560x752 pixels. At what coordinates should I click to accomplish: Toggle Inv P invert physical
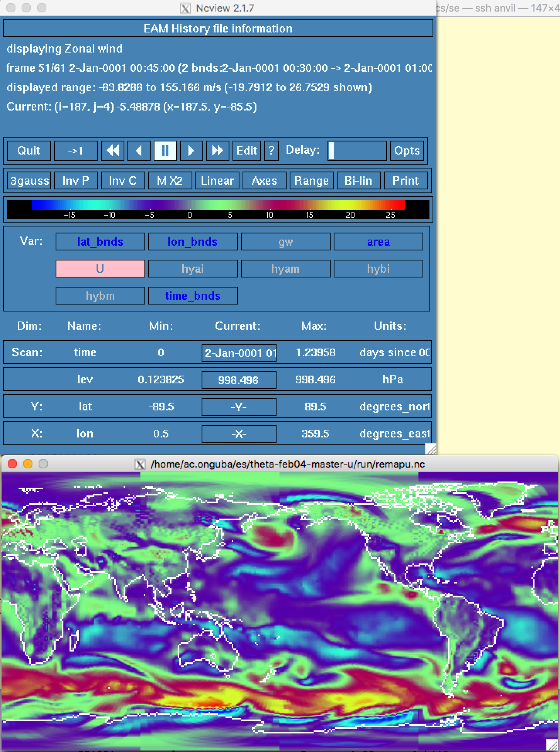click(76, 180)
